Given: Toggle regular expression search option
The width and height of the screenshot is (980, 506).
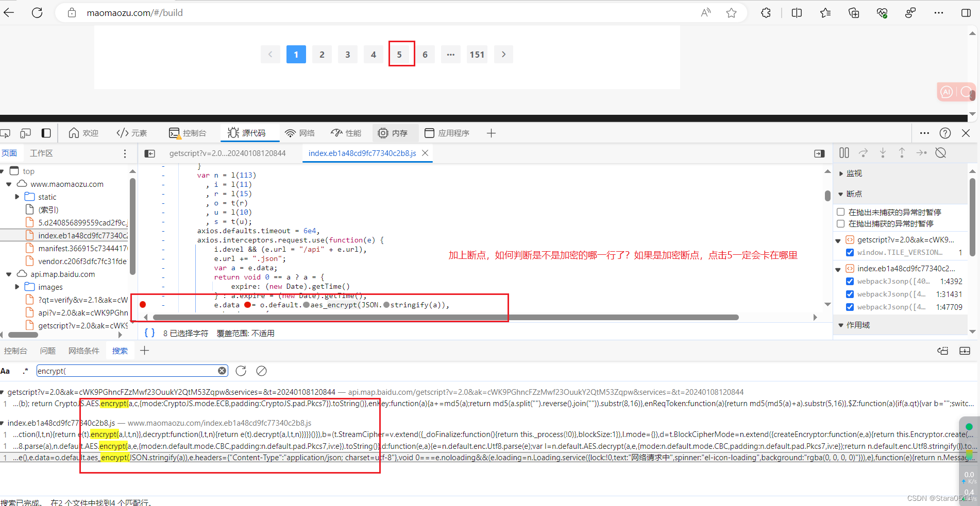Looking at the screenshot, I should [x=26, y=371].
